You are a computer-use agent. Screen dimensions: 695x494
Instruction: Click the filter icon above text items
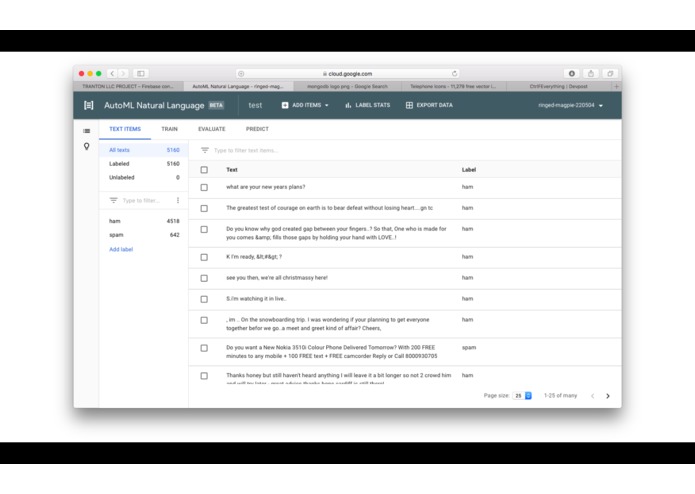pyautogui.click(x=205, y=150)
